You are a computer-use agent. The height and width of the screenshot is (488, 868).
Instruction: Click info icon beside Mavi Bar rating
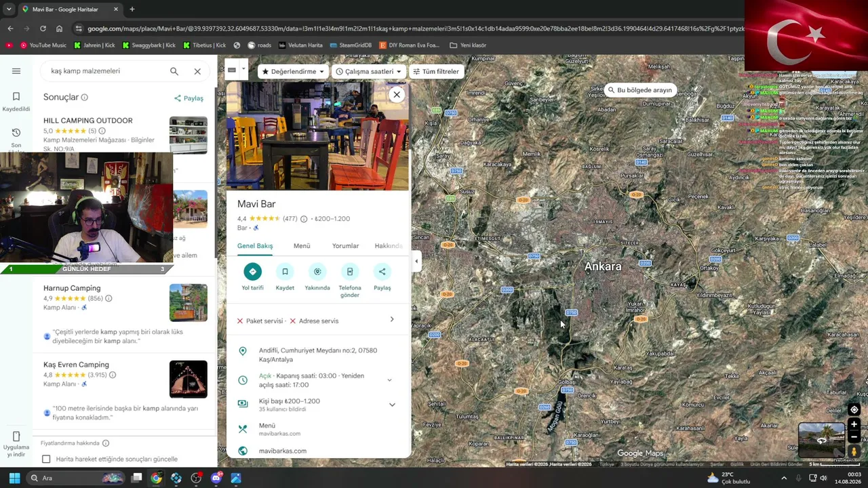coord(304,219)
